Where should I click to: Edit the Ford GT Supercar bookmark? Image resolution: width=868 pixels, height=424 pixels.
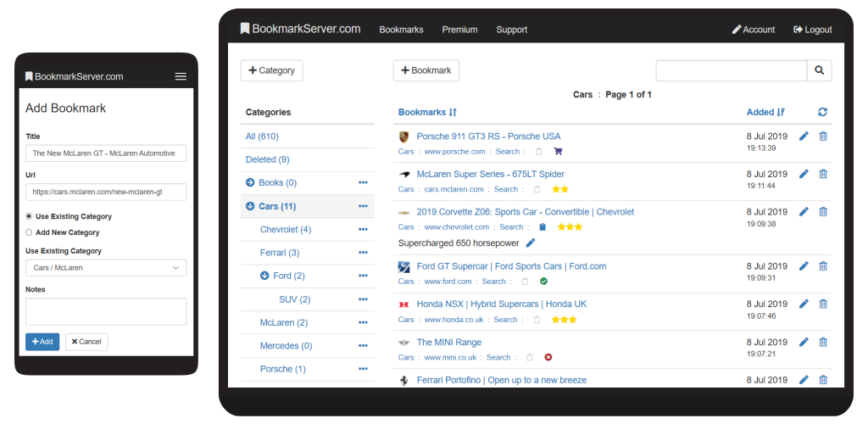pyautogui.click(x=804, y=266)
